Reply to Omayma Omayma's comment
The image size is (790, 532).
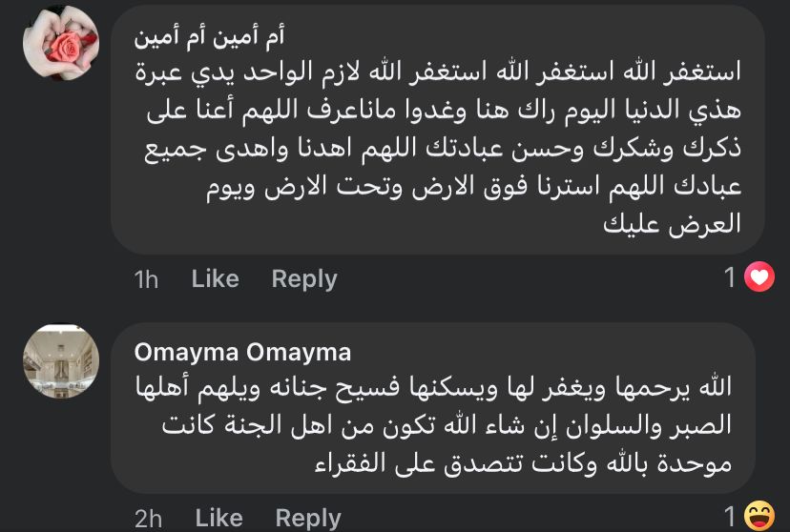coord(308,518)
